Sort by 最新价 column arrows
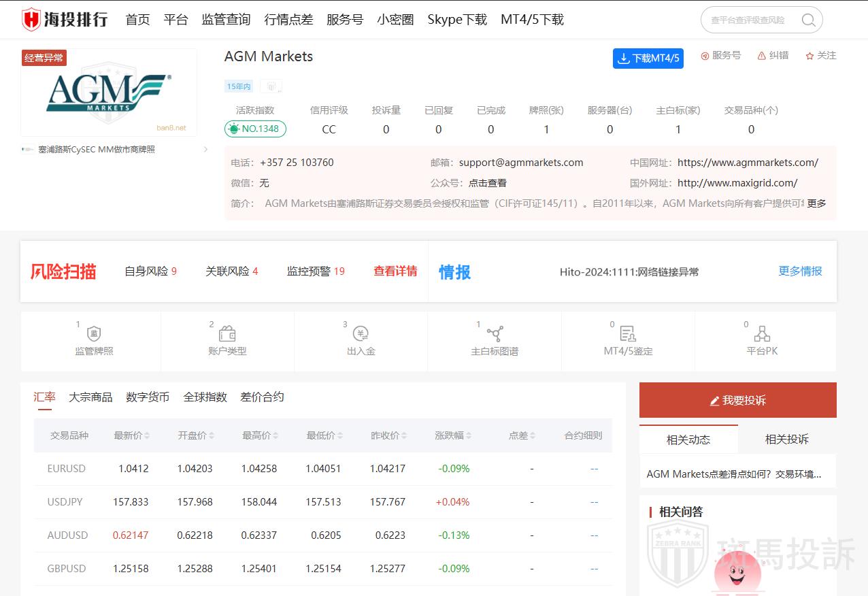This screenshot has width=868, height=596. tap(147, 435)
